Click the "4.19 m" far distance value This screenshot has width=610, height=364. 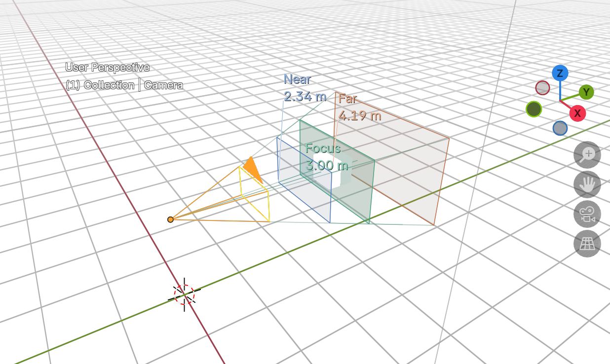tap(360, 115)
